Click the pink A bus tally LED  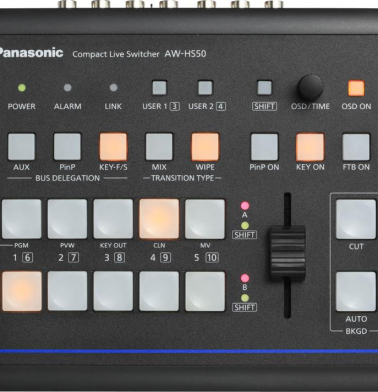click(x=245, y=205)
